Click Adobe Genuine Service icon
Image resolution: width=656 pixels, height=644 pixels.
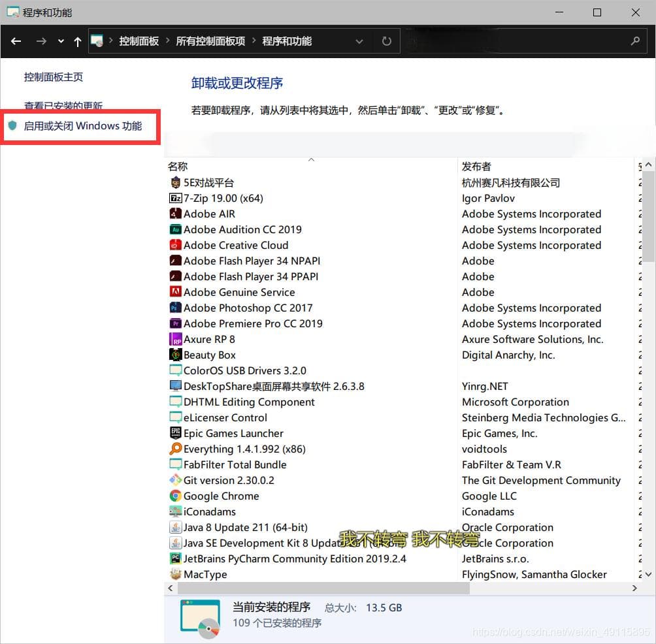tap(175, 292)
